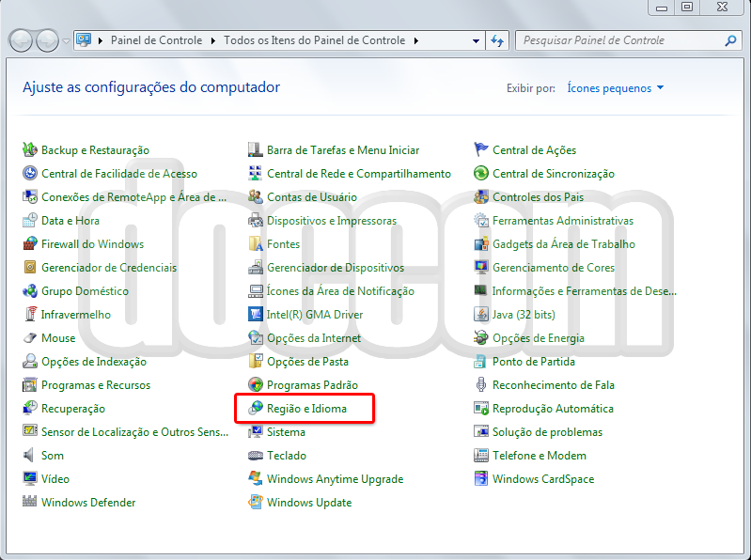This screenshot has height=560, width=751.
Task: Open Windows Anytime Upgrade link
Action: [x=335, y=478]
